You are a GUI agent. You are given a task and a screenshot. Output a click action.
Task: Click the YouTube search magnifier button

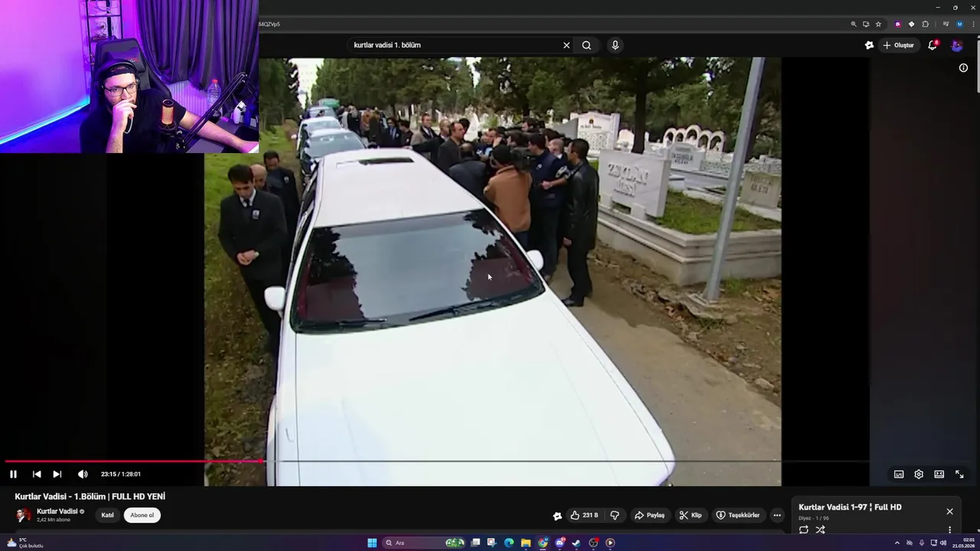[x=586, y=45]
